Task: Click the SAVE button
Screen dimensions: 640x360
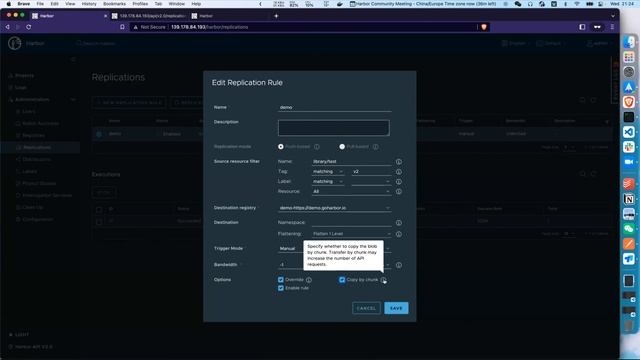Action: 396,308
